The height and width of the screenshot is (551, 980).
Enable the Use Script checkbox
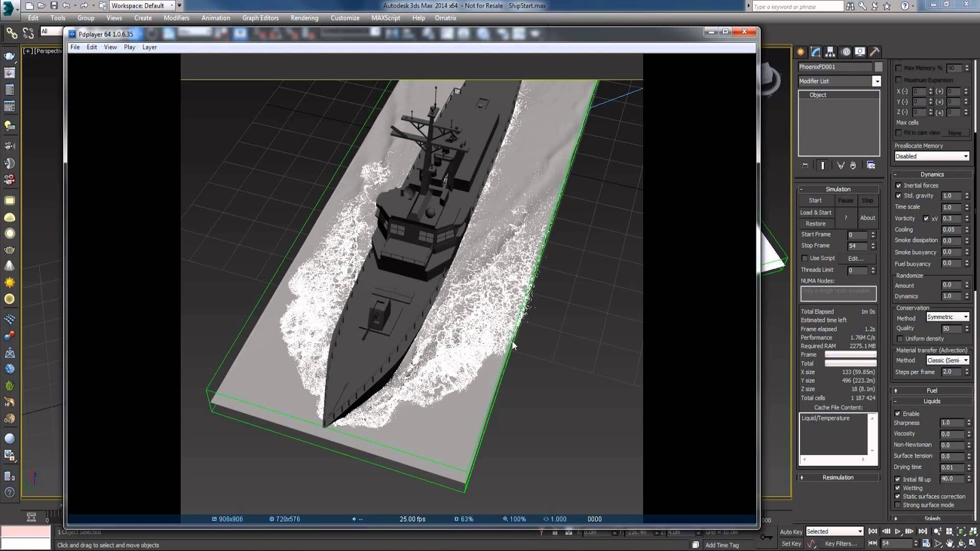[x=805, y=258]
